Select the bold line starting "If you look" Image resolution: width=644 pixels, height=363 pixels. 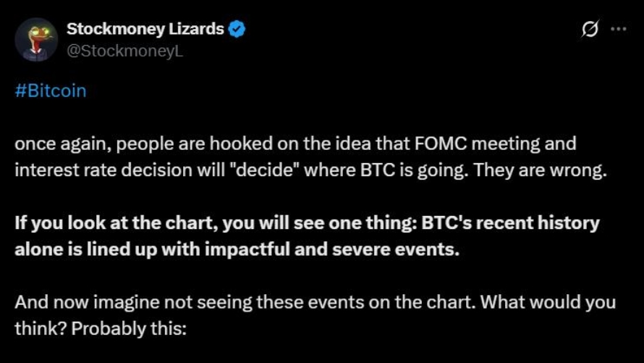click(308, 223)
